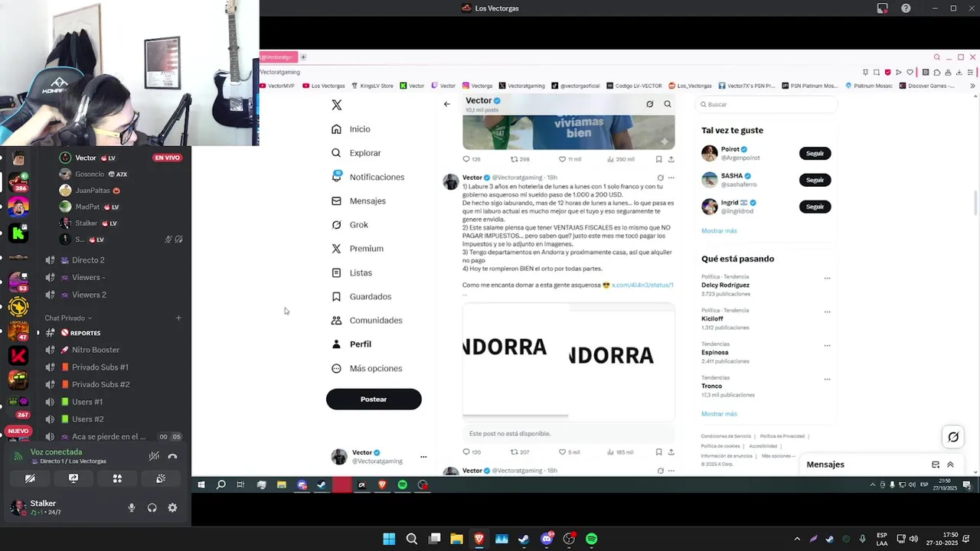Click repost icon with 207 reposts
This screenshot has height=551, width=980.
point(514,452)
